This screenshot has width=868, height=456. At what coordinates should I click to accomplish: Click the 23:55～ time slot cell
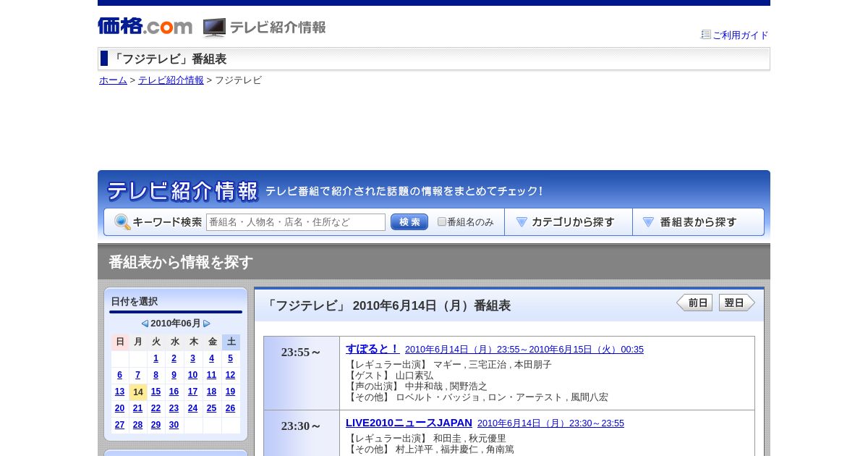(302, 373)
